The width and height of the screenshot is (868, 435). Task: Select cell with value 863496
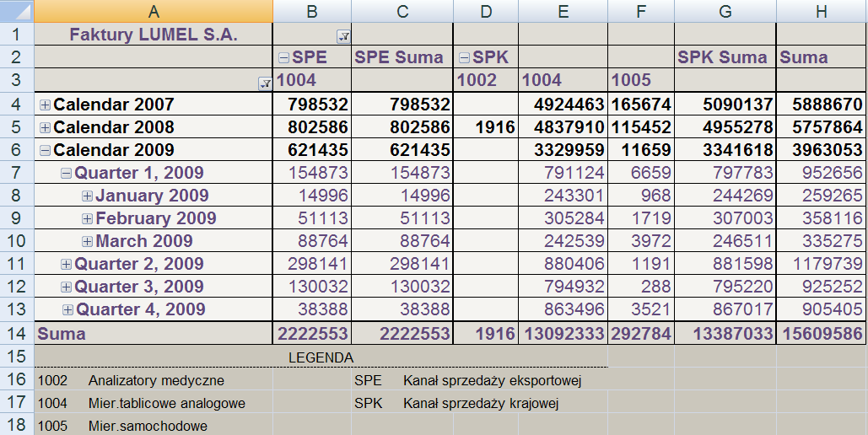(x=563, y=309)
